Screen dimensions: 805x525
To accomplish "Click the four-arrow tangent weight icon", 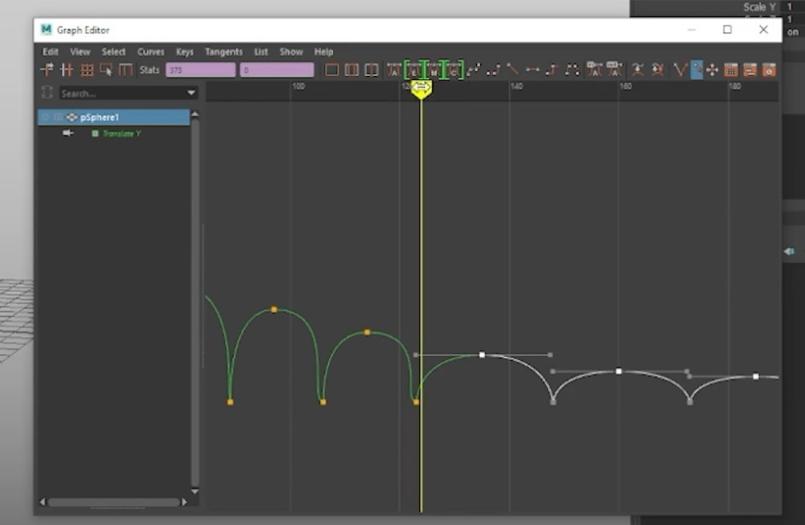I will 712,70.
